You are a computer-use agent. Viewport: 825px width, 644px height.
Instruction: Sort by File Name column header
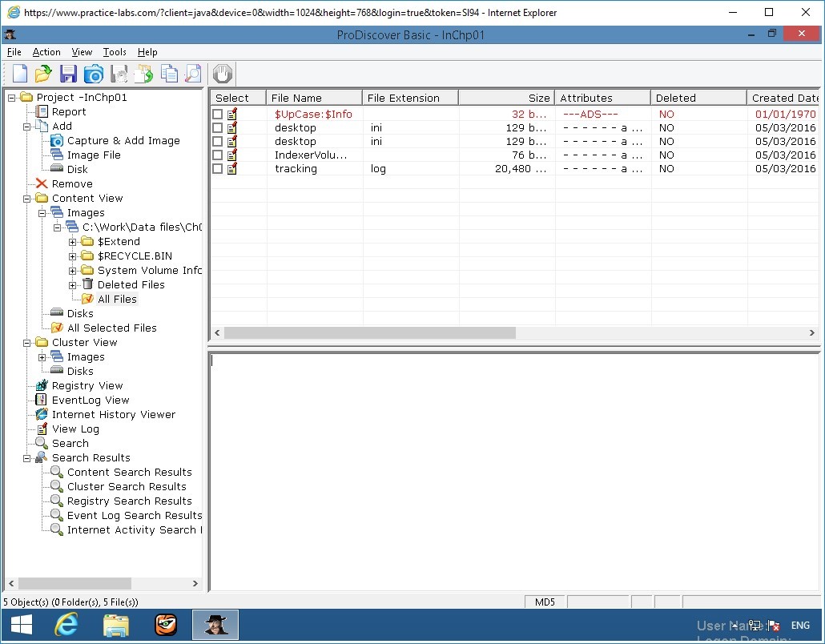click(314, 98)
